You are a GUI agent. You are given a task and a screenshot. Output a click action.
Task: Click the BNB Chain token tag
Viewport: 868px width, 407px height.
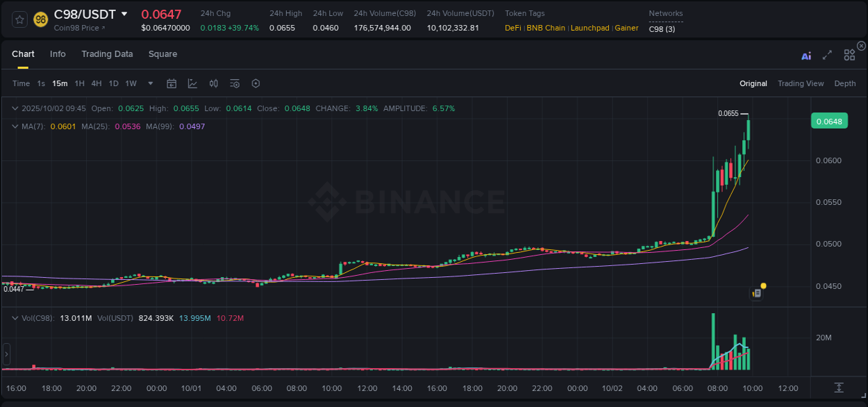pyautogui.click(x=546, y=28)
